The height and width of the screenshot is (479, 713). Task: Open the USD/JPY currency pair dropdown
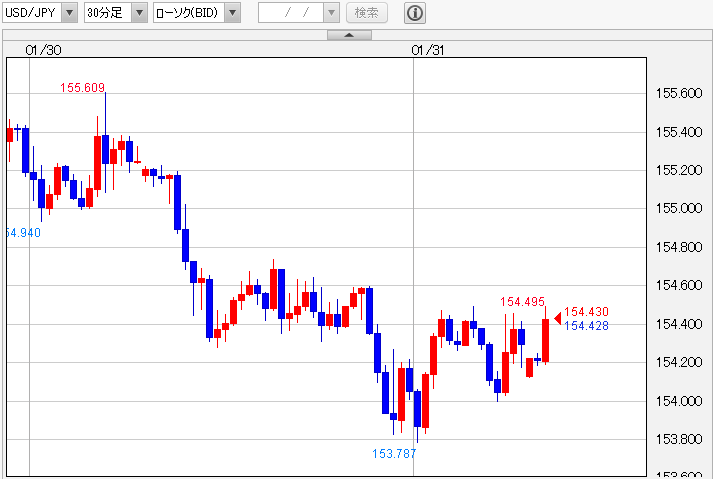click(x=40, y=13)
